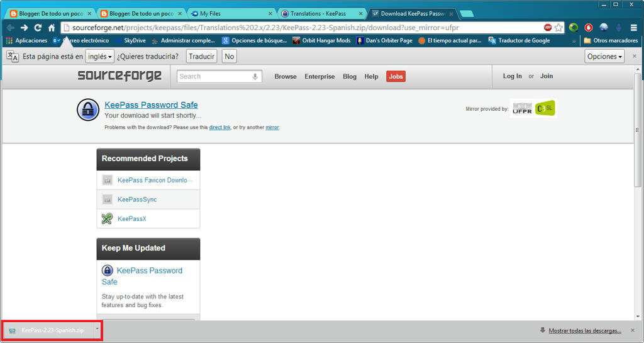Click the KeePassSync thumbnail icon
The height and width of the screenshot is (343, 644).
107,200
